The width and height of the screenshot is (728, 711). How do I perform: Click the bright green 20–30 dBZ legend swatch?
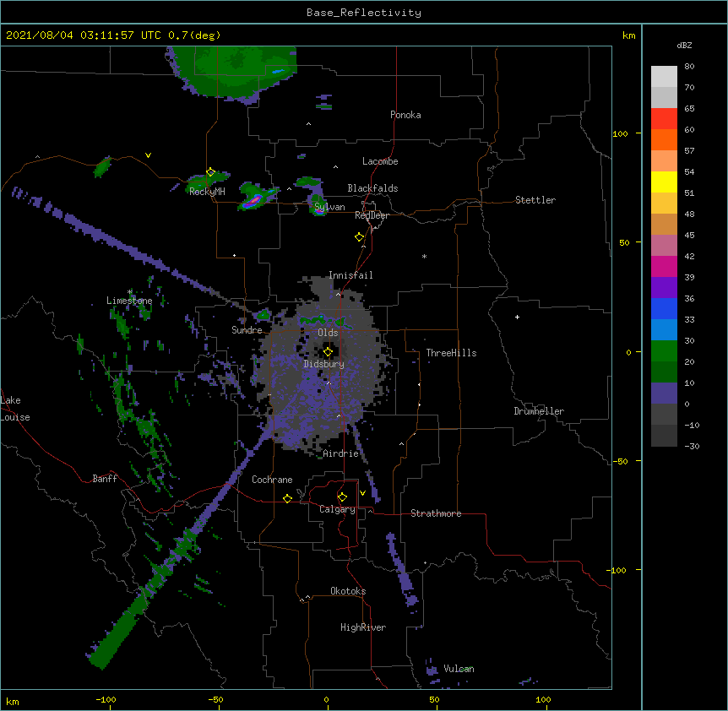[x=664, y=351]
